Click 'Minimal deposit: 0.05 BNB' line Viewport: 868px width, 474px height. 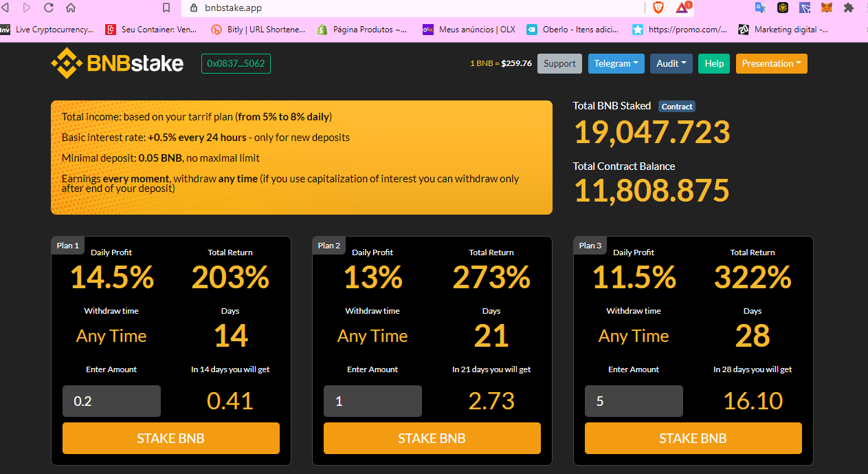point(161,158)
